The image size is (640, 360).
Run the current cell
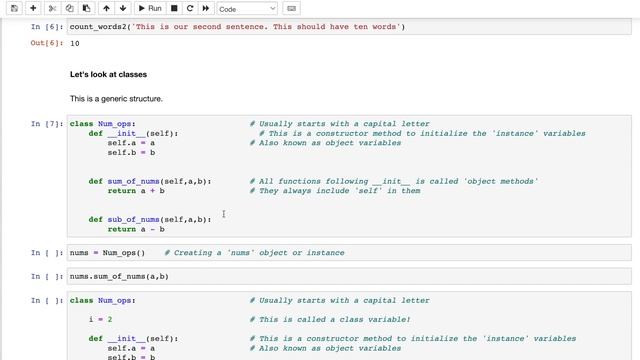coord(150,8)
